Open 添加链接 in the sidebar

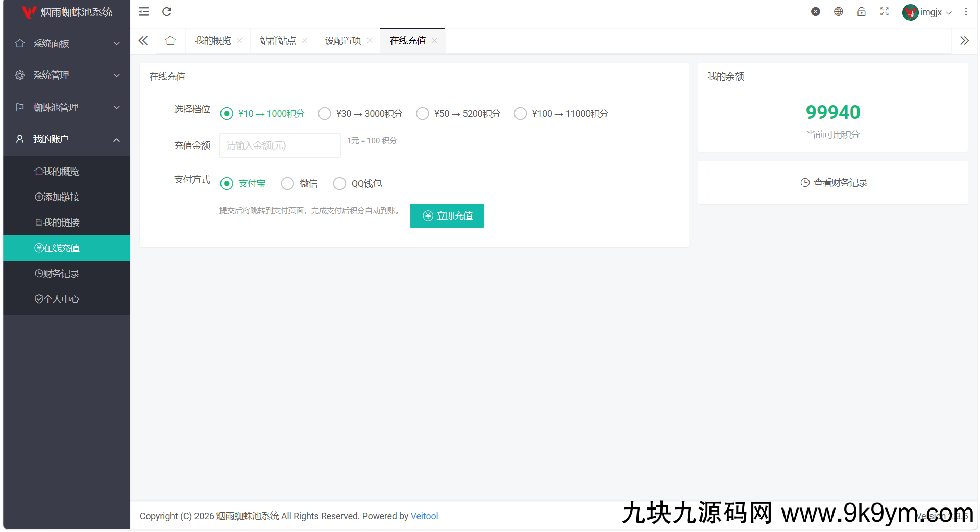click(x=67, y=197)
